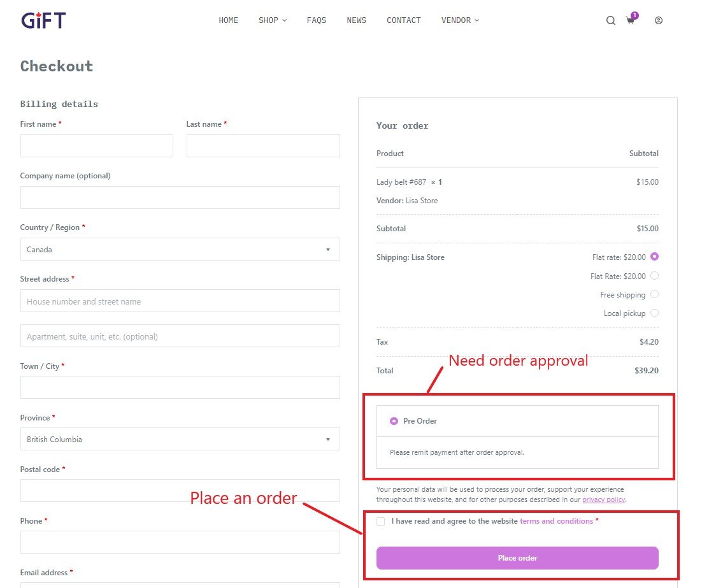709x588 pixels.
Task: Click the Place order button
Action: pyautogui.click(x=517, y=558)
